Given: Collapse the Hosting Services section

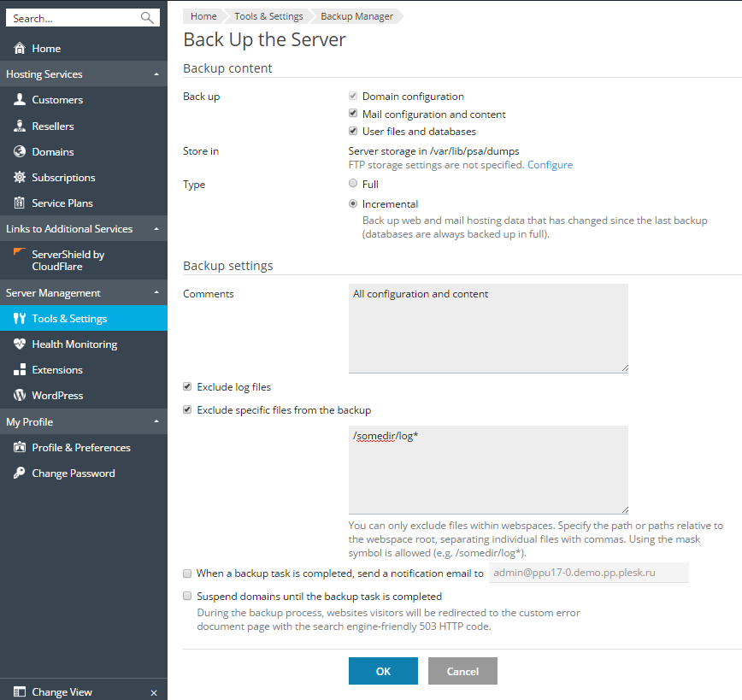Looking at the screenshot, I should 156,74.
